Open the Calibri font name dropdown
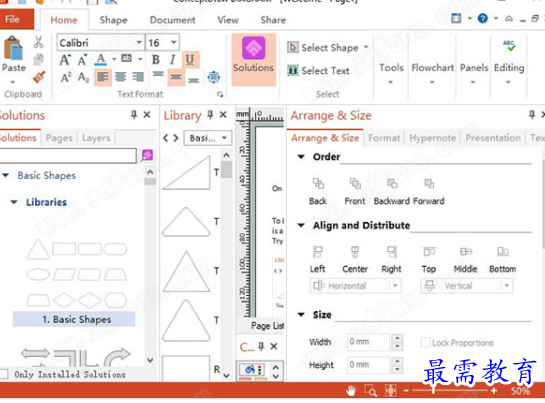This screenshot has width=545, height=403. coord(139,43)
